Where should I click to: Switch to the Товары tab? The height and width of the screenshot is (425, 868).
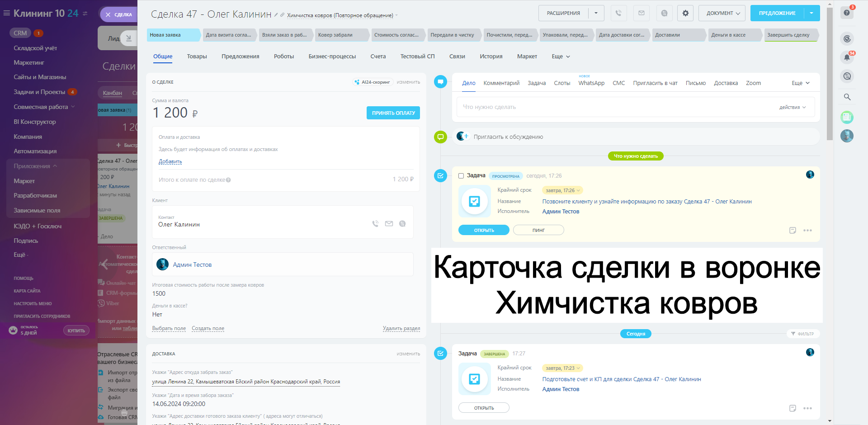[197, 57]
